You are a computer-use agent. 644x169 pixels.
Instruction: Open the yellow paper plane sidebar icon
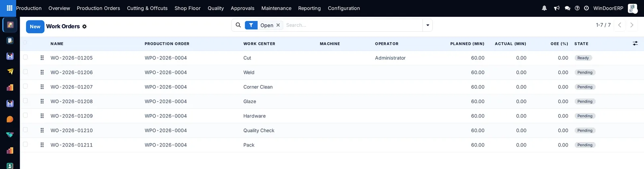(10, 72)
